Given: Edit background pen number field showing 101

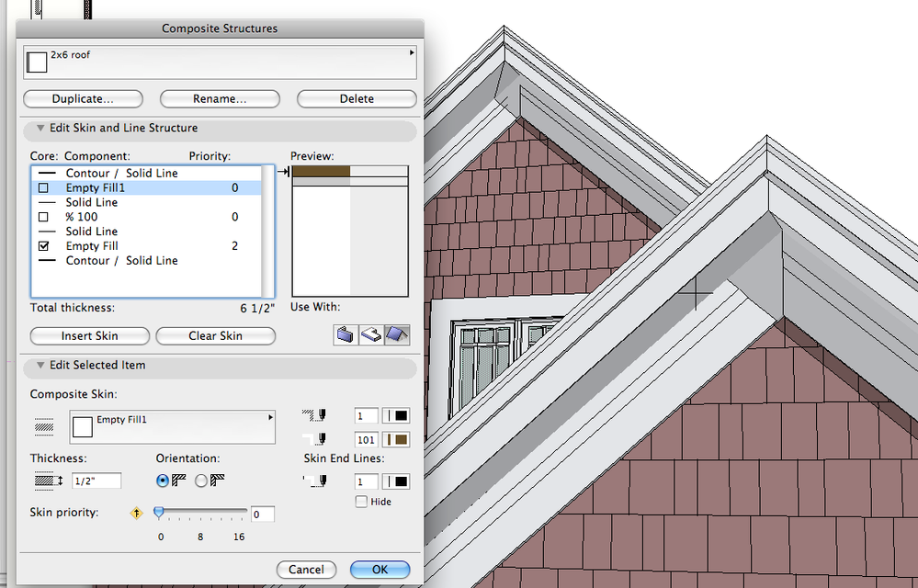Looking at the screenshot, I should [x=366, y=439].
